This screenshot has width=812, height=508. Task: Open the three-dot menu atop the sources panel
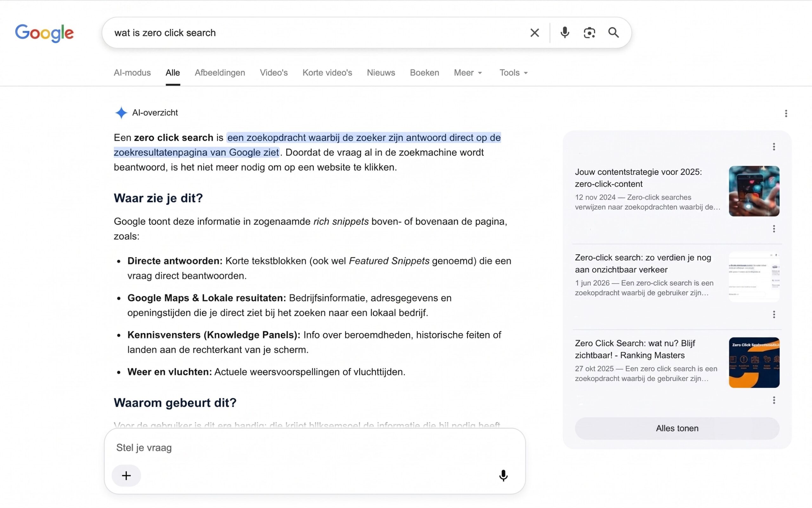[774, 146]
